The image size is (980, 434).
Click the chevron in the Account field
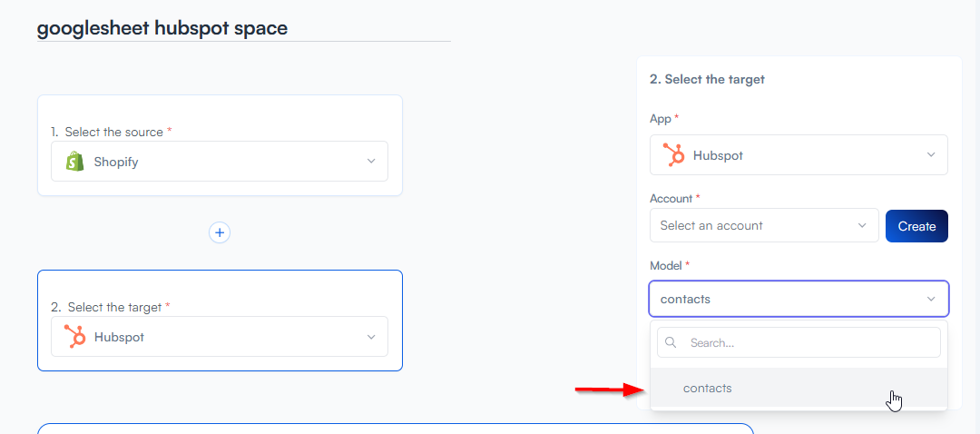pyautogui.click(x=862, y=225)
